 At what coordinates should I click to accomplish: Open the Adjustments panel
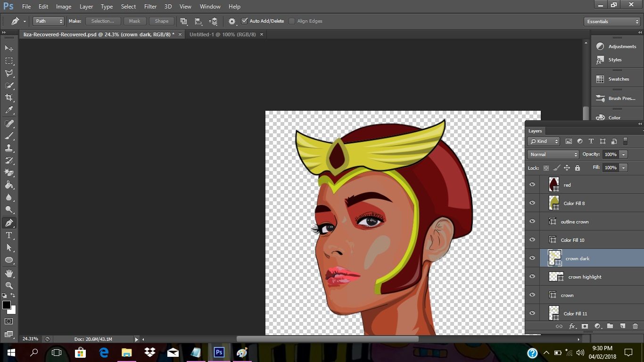[616, 46]
